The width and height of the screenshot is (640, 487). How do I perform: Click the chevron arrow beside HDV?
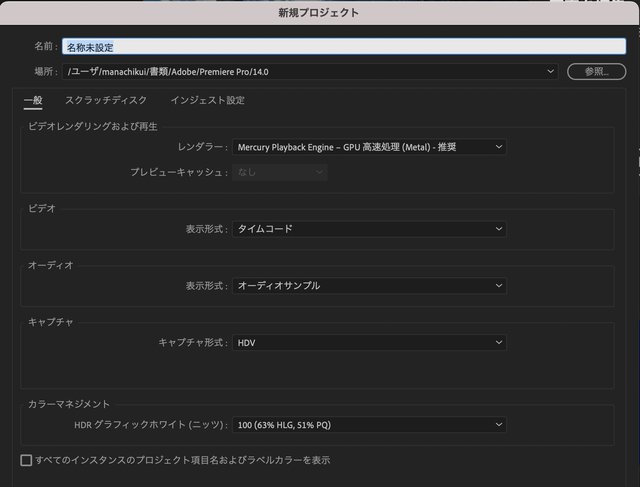tap(498, 343)
